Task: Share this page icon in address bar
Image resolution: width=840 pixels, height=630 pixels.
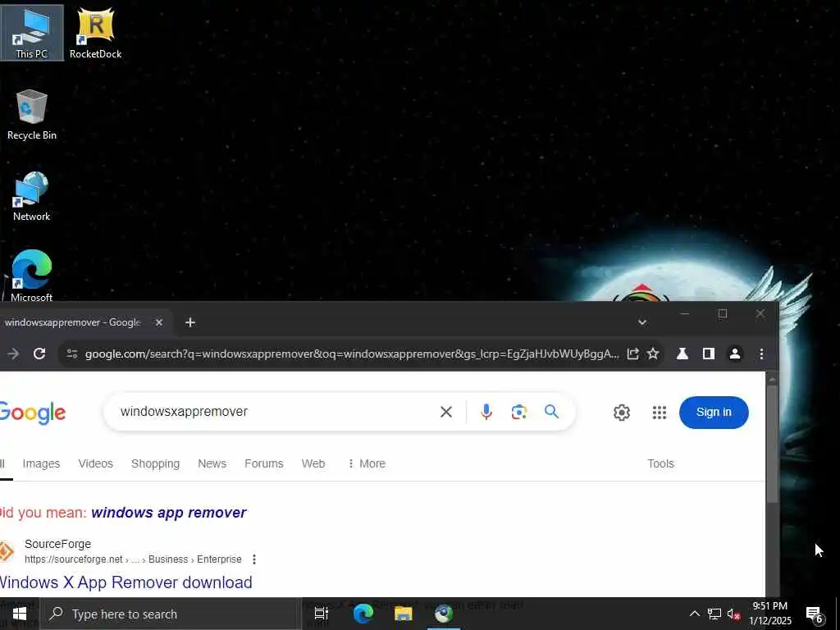Action: (x=632, y=354)
